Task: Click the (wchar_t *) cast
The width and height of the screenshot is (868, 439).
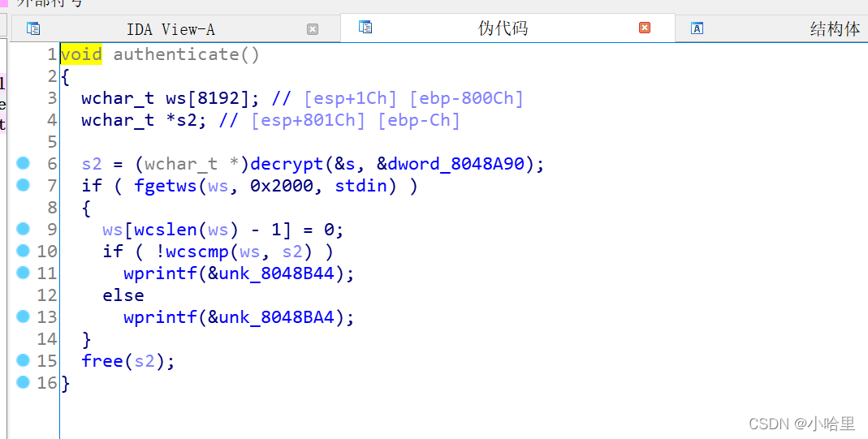Action: point(192,164)
